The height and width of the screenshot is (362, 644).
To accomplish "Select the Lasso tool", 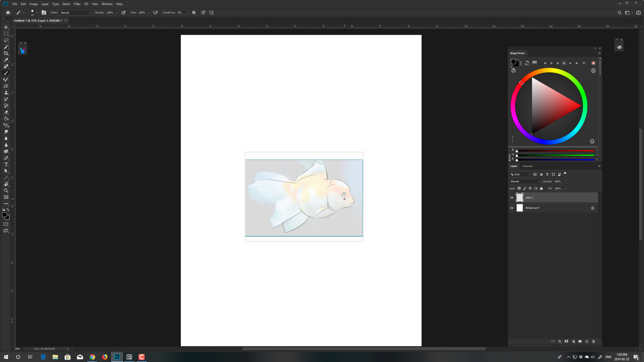I will click(x=6, y=40).
